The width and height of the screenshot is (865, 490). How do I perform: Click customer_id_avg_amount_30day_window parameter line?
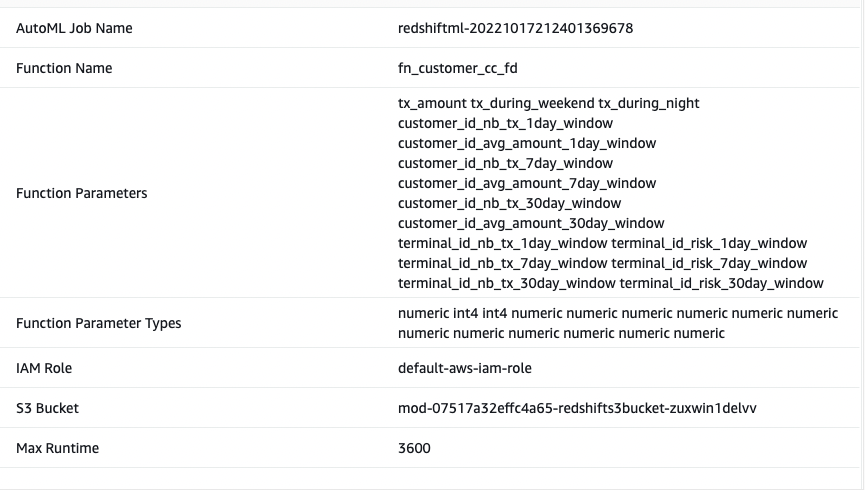pyautogui.click(x=531, y=223)
